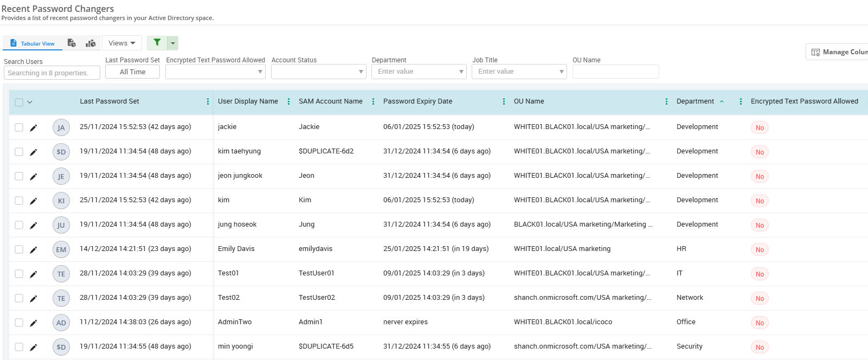Select the checkbox for min yoongi row
Screen dimensions: 868x360
click(x=19, y=347)
